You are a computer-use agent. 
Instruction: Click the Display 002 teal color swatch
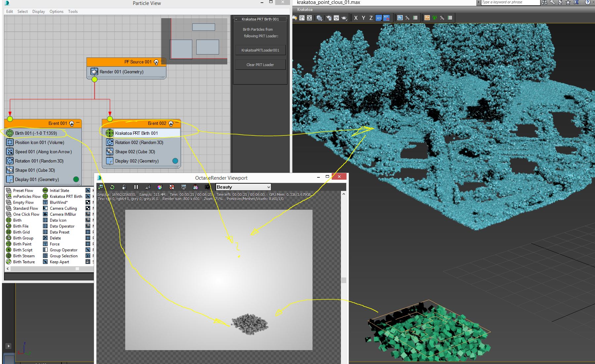coord(175,161)
